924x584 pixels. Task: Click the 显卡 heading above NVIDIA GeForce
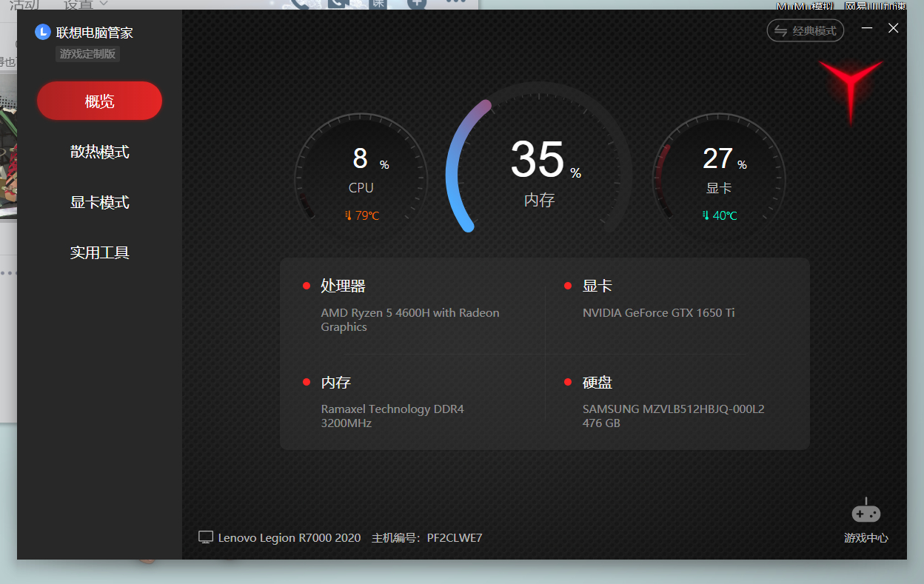pyautogui.click(x=597, y=286)
